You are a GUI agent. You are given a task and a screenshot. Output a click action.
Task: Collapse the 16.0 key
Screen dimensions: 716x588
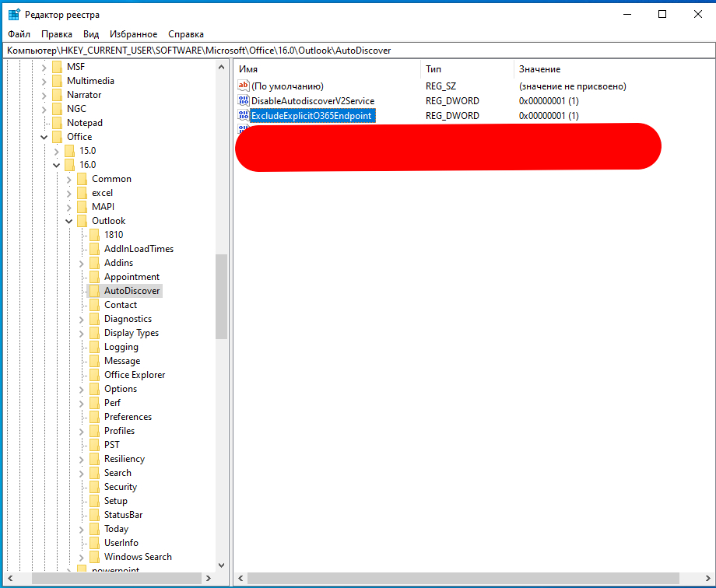coord(56,165)
